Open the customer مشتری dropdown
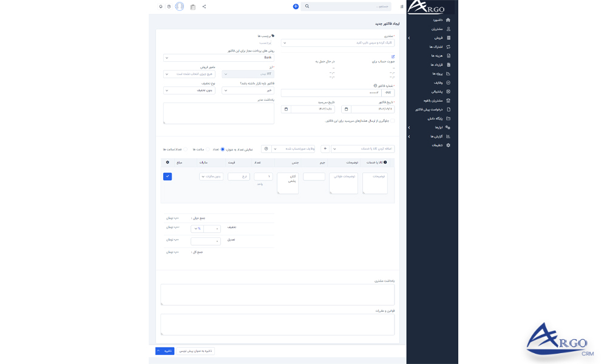This screenshot has height=364, width=607. [x=337, y=43]
